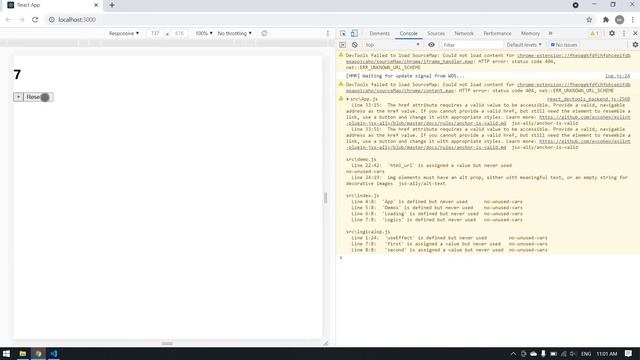Open the 100% zoom dropdown

point(204,33)
